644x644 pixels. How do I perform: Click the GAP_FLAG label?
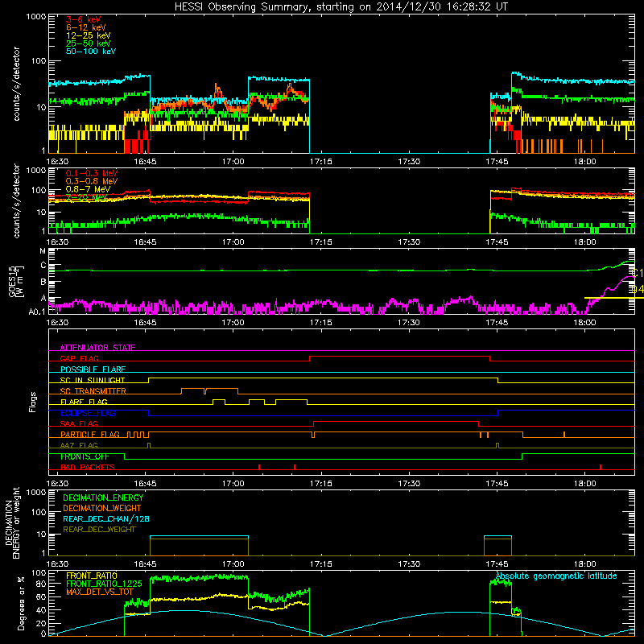pos(80,358)
